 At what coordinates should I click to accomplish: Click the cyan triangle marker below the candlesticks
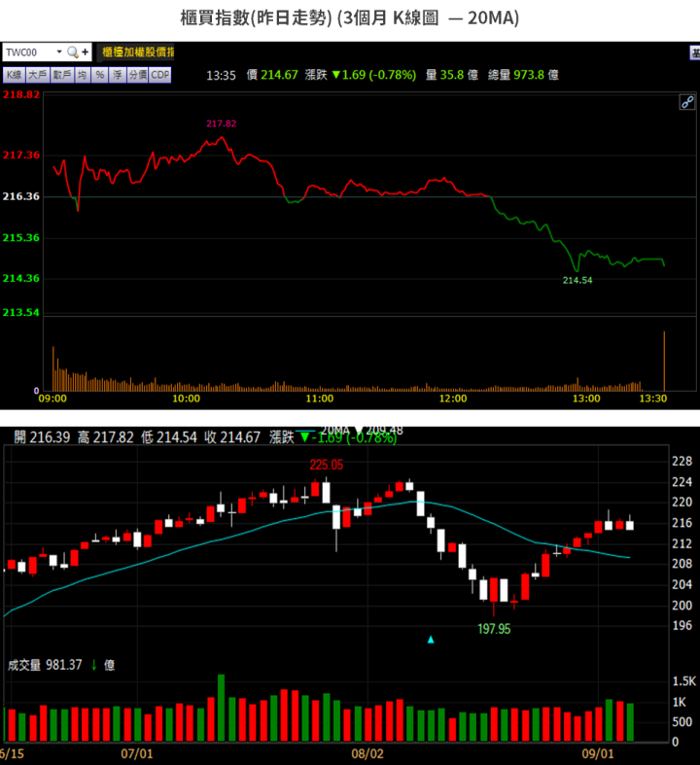tap(431, 640)
